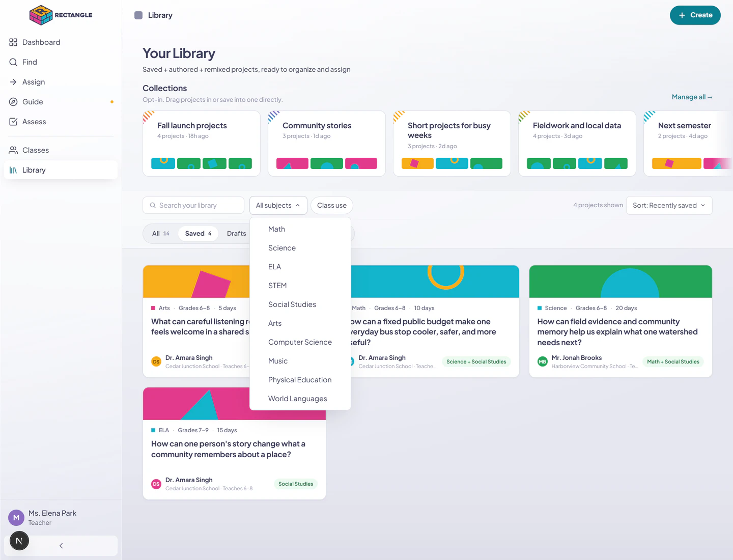The height and width of the screenshot is (560, 733).
Task: Open Community stories collection
Action: click(327, 144)
